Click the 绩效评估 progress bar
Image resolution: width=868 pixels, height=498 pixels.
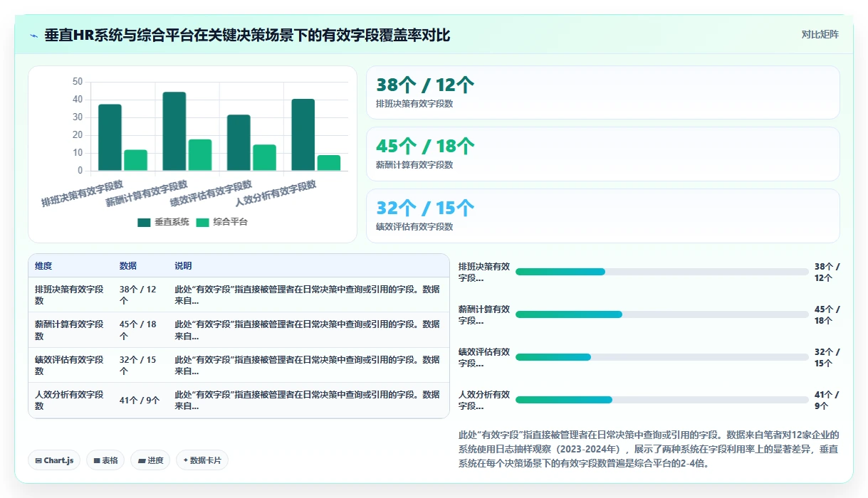tap(662, 357)
